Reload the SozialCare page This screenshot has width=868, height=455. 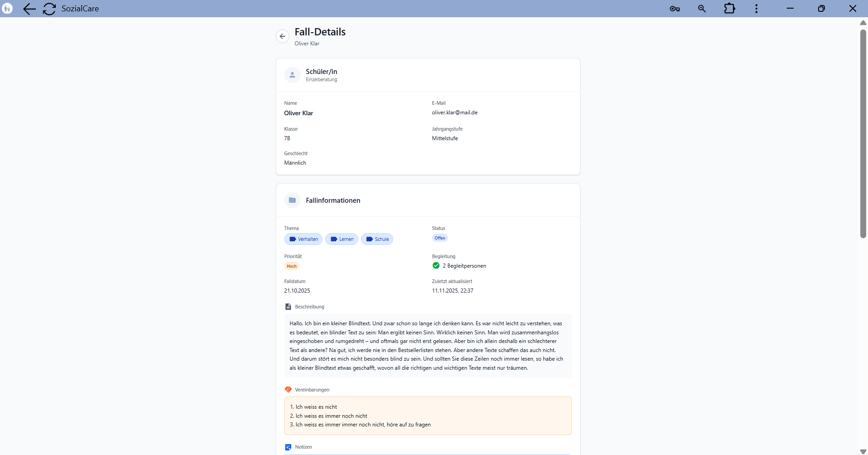click(x=49, y=9)
